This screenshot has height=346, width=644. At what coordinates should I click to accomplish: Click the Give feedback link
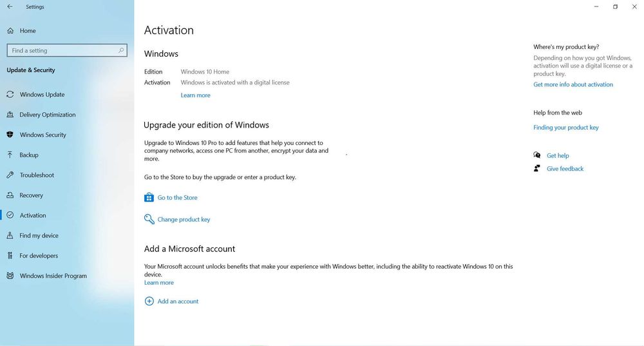(565, 169)
